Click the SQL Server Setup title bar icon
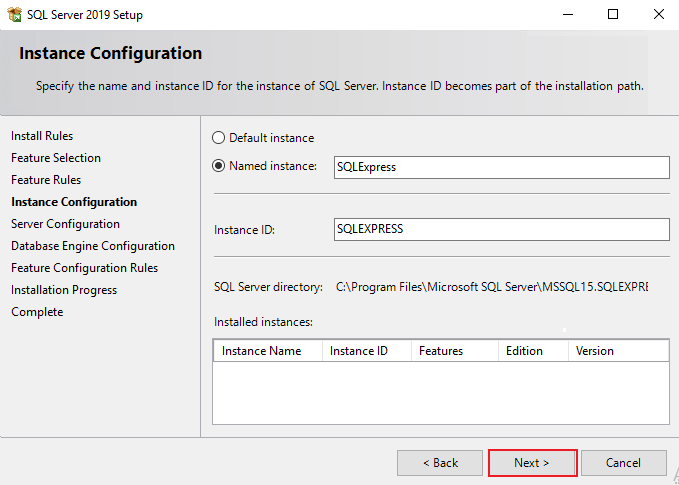This screenshot has width=679, height=485. click(13, 14)
